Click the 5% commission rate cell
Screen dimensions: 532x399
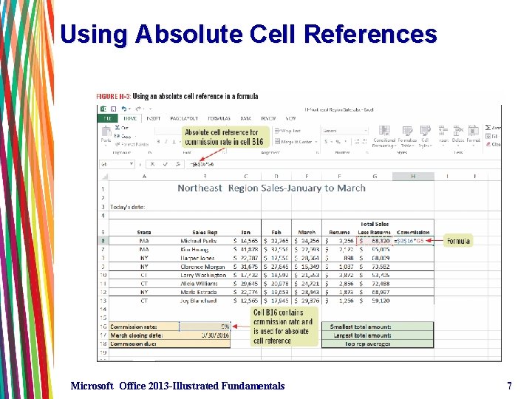(x=205, y=327)
